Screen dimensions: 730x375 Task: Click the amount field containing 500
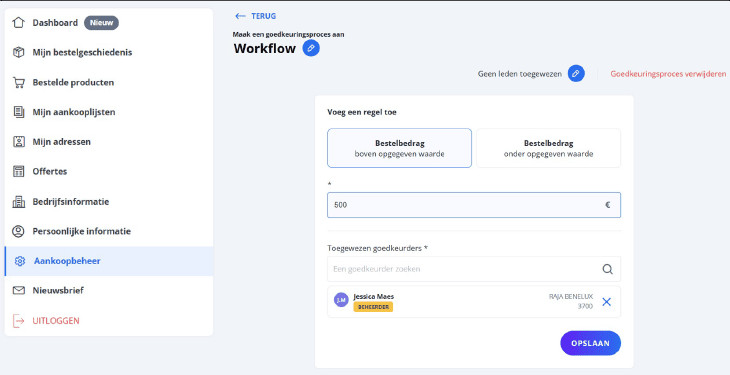pos(474,205)
